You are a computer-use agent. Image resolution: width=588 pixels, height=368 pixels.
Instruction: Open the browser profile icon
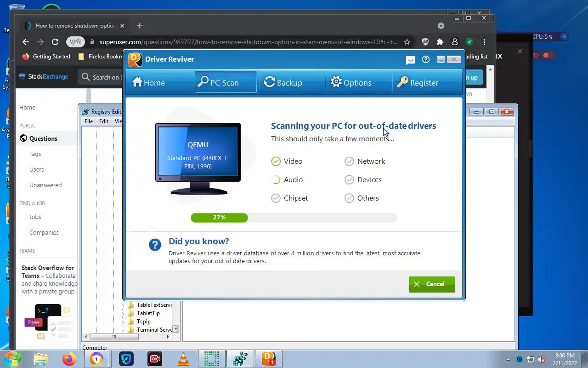tap(455, 42)
